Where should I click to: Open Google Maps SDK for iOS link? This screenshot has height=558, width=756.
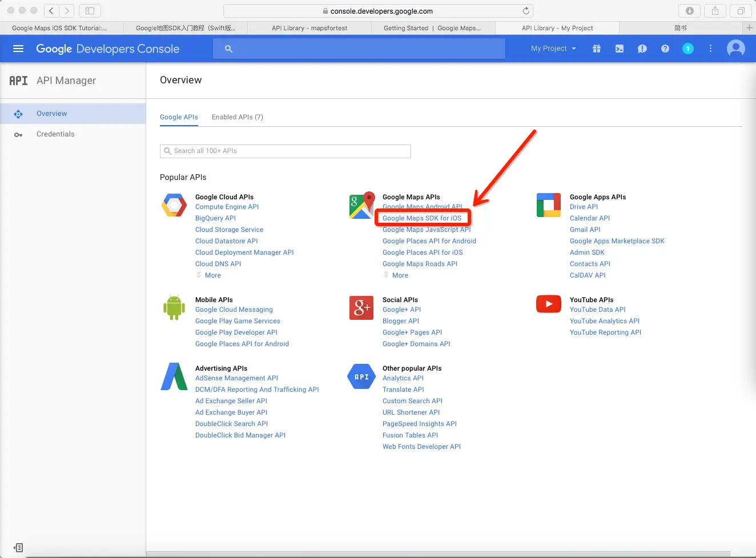click(422, 218)
